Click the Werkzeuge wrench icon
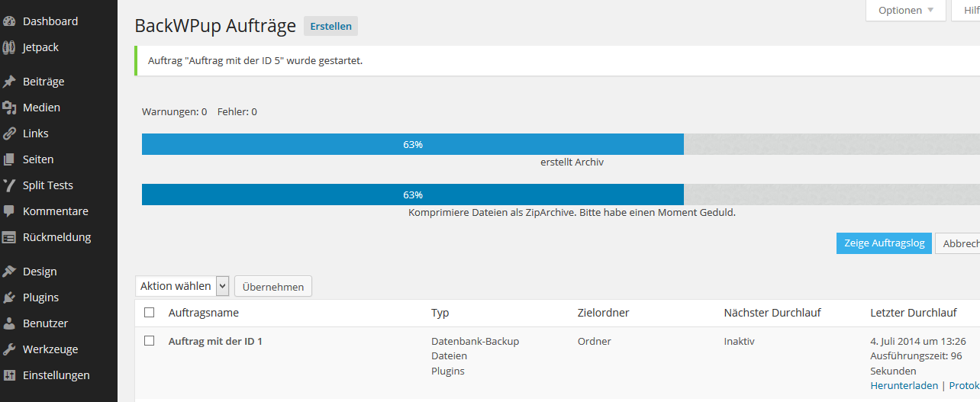Image resolution: width=980 pixels, height=402 pixels. click(9, 349)
